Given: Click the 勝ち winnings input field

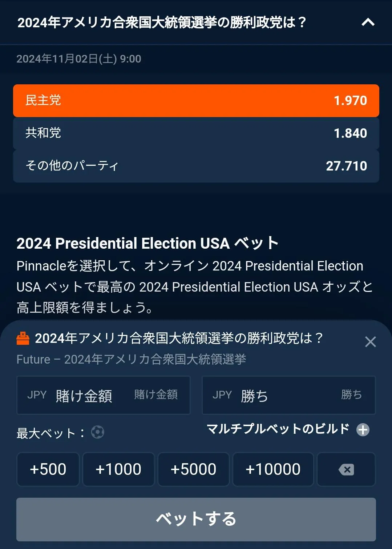Looking at the screenshot, I should pyautogui.click(x=288, y=395).
